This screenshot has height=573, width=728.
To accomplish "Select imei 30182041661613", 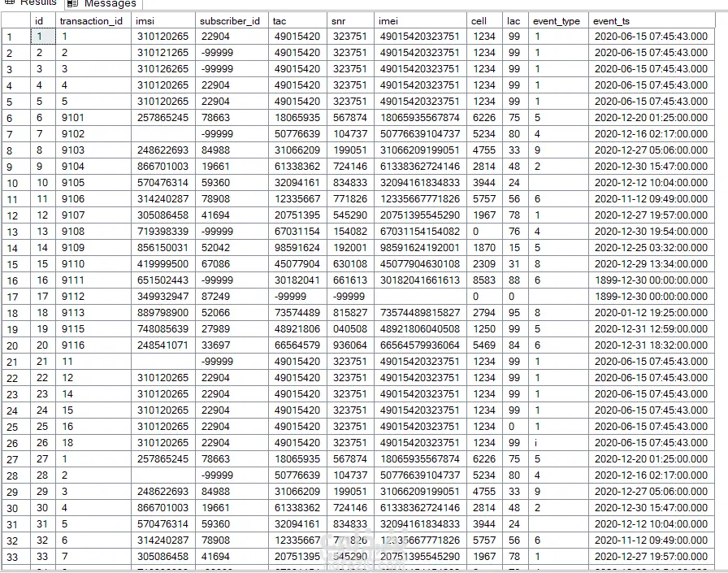I will click(x=420, y=280).
